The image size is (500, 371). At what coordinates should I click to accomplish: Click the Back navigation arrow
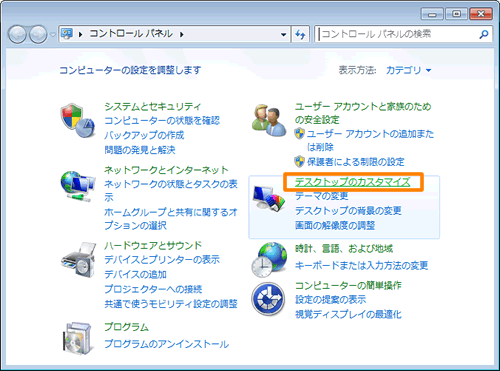coord(17,34)
